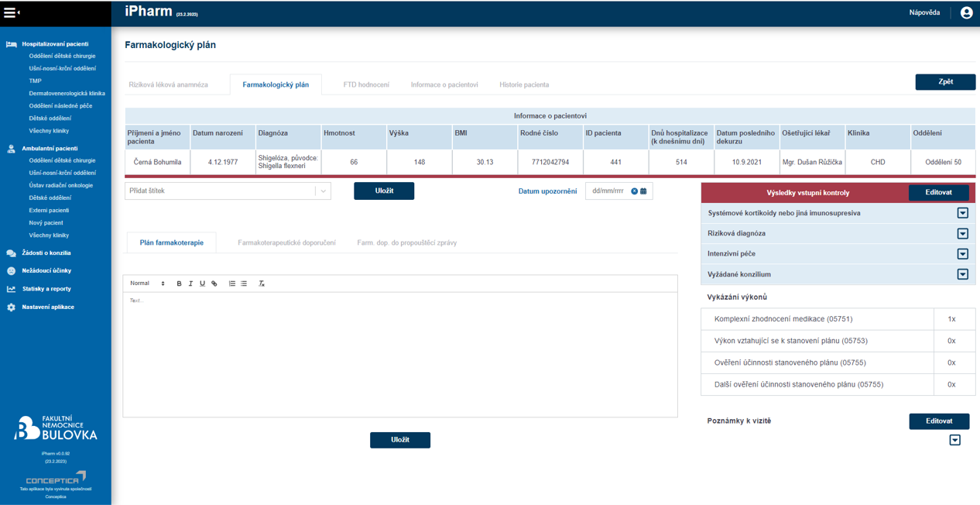Open the Přidat štítek dropdown
This screenshot has height=505, width=980.
coord(323,191)
